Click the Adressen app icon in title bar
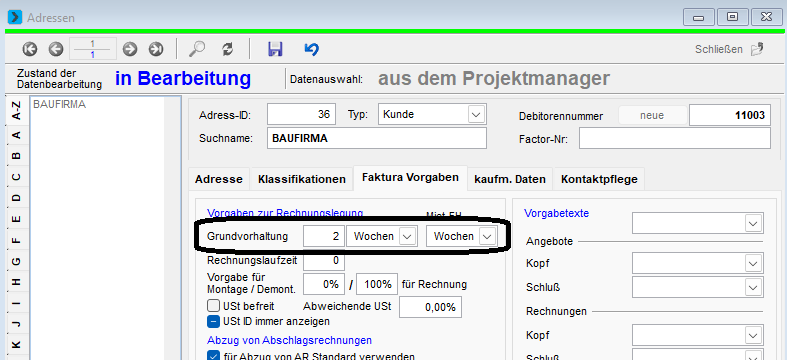The image size is (787, 360). tap(15, 18)
